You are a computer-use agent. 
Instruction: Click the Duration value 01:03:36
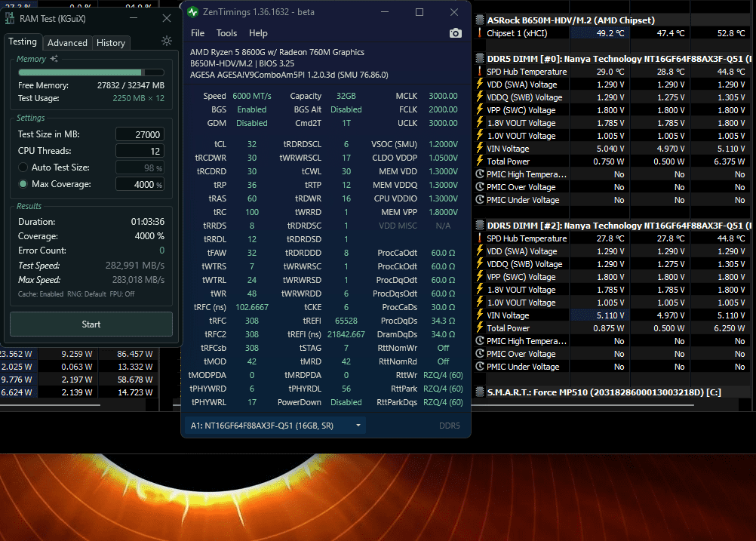(148, 222)
